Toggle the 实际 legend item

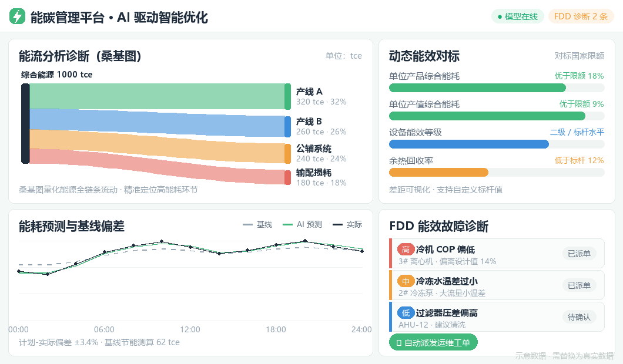click(347, 225)
